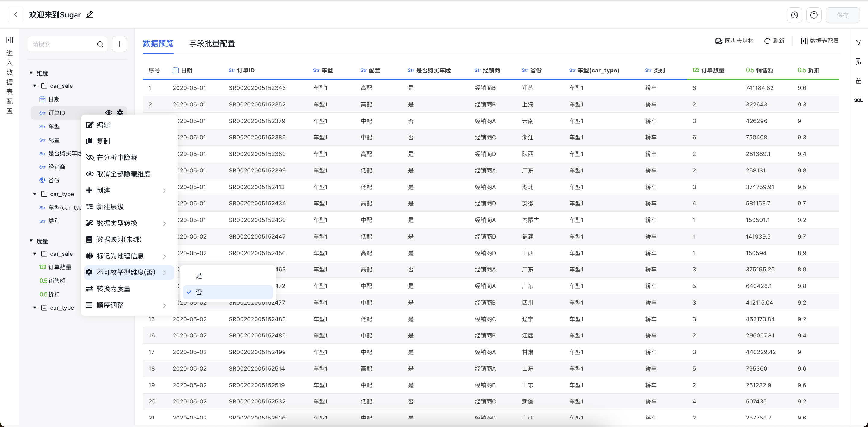
Task: Select the 配置 field in tree
Action: click(x=54, y=140)
